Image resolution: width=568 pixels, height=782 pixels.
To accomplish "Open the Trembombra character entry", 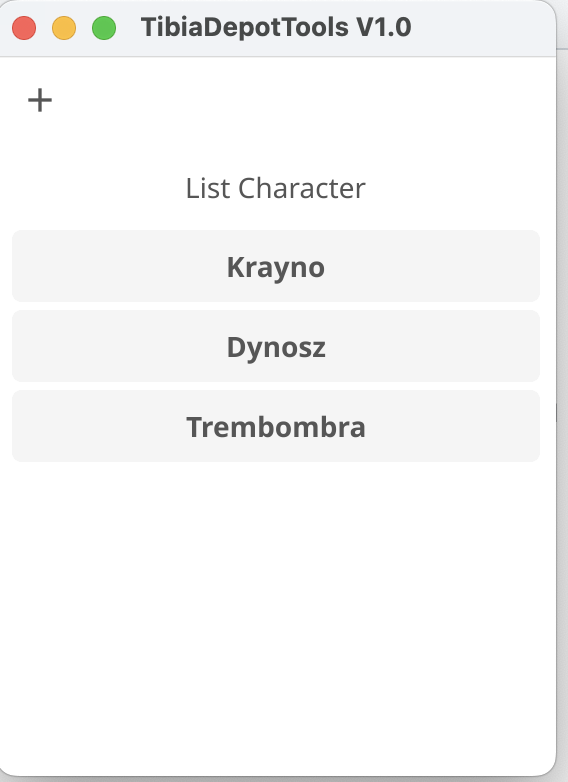I will (276, 426).
